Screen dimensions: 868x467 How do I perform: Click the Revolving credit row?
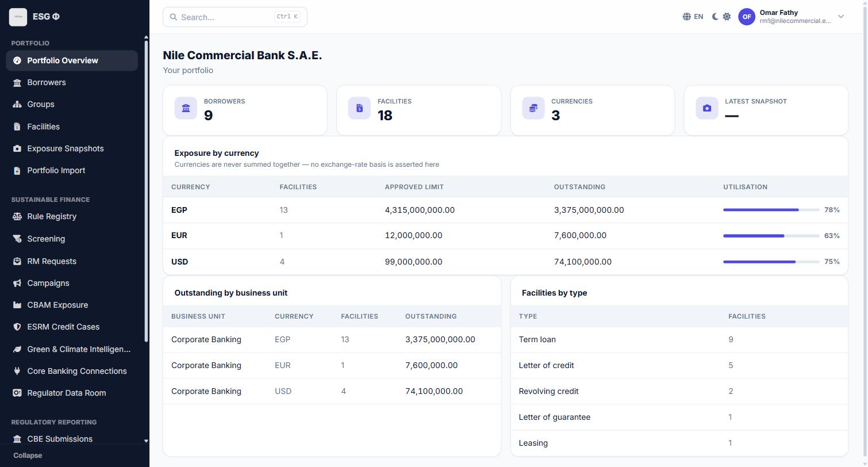[x=679, y=391]
